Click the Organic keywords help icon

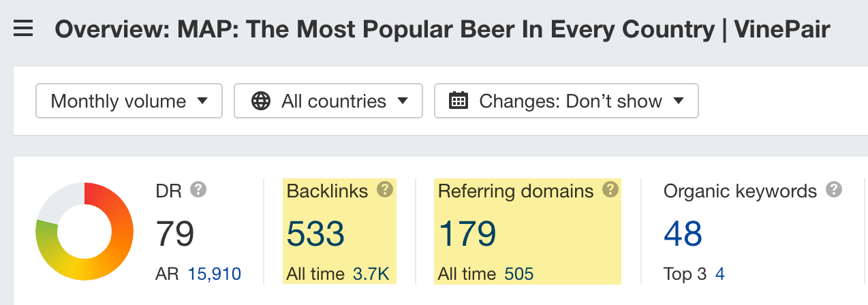(x=833, y=190)
